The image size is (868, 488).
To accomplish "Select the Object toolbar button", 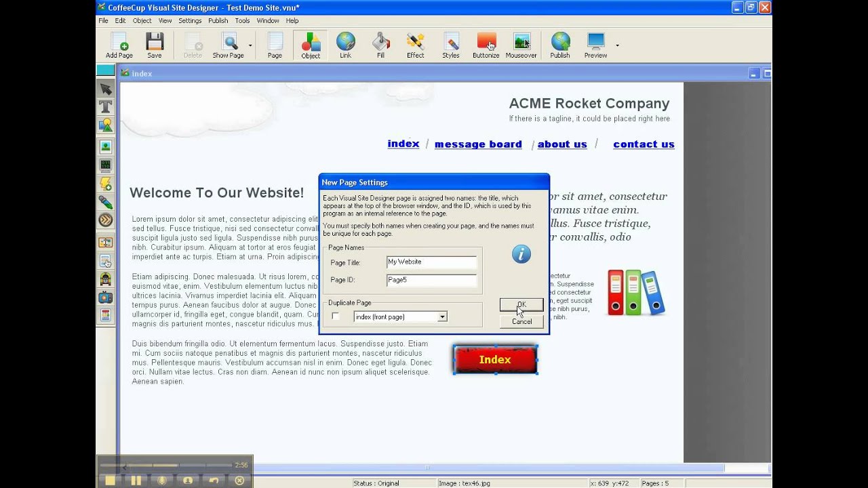I will pos(311,45).
